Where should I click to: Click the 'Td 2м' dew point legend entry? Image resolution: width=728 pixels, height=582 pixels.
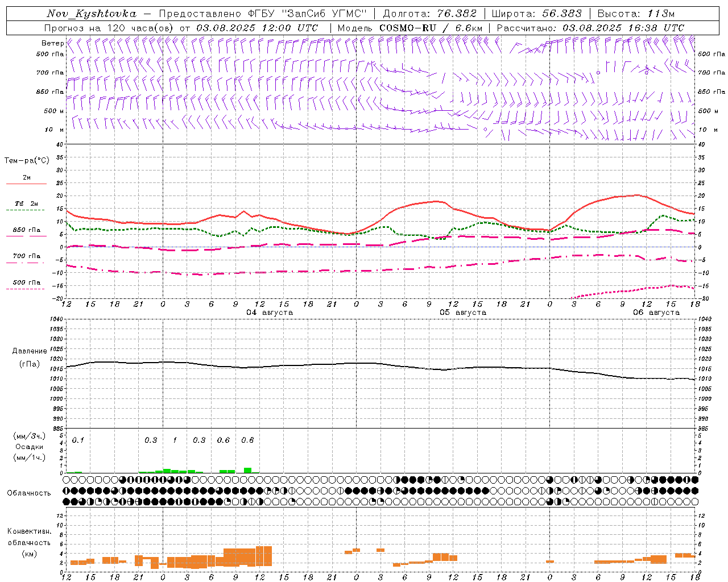(27, 203)
